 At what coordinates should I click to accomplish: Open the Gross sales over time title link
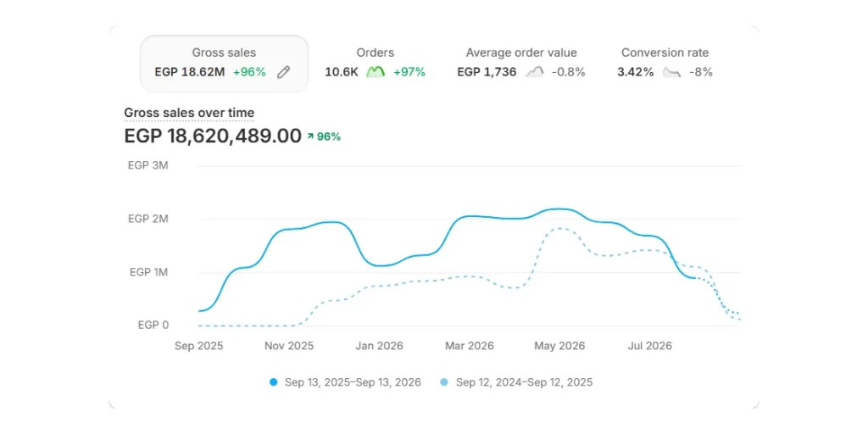click(x=189, y=113)
